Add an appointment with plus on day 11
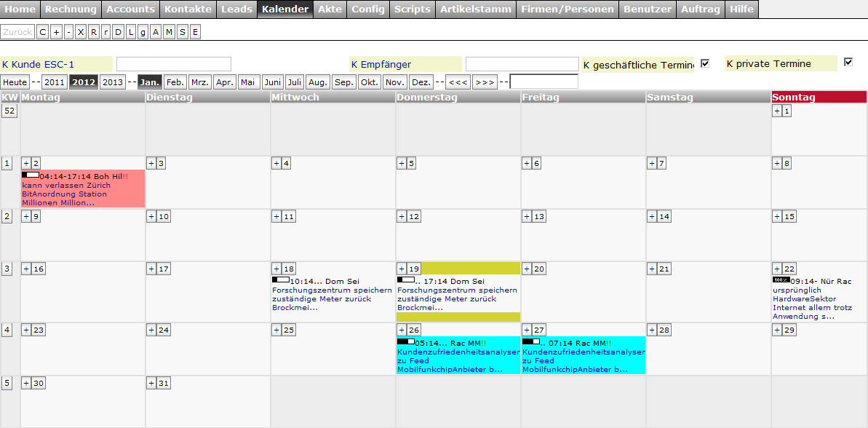This screenshot has height=428, width=868. click(276, 216)
